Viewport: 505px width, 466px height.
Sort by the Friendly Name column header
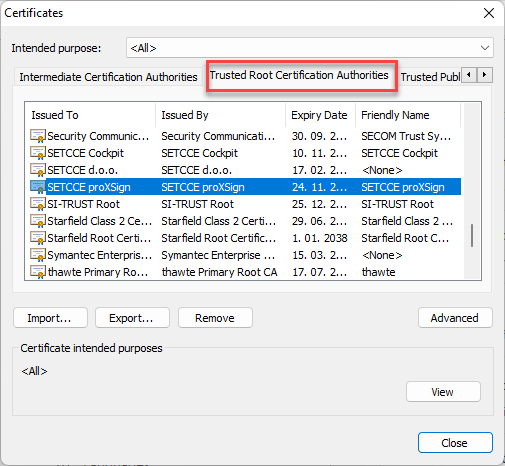click(408, 115)
